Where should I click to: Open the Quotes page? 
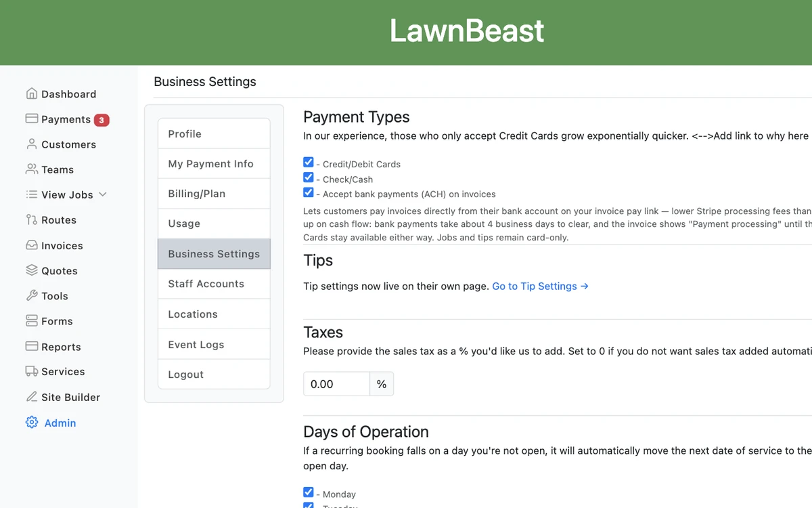coord(60,271)
